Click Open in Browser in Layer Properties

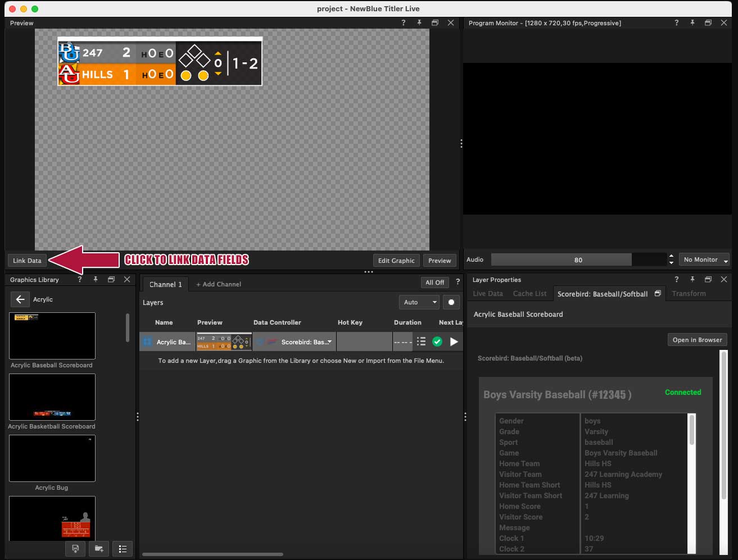click(x=697, y=340)
